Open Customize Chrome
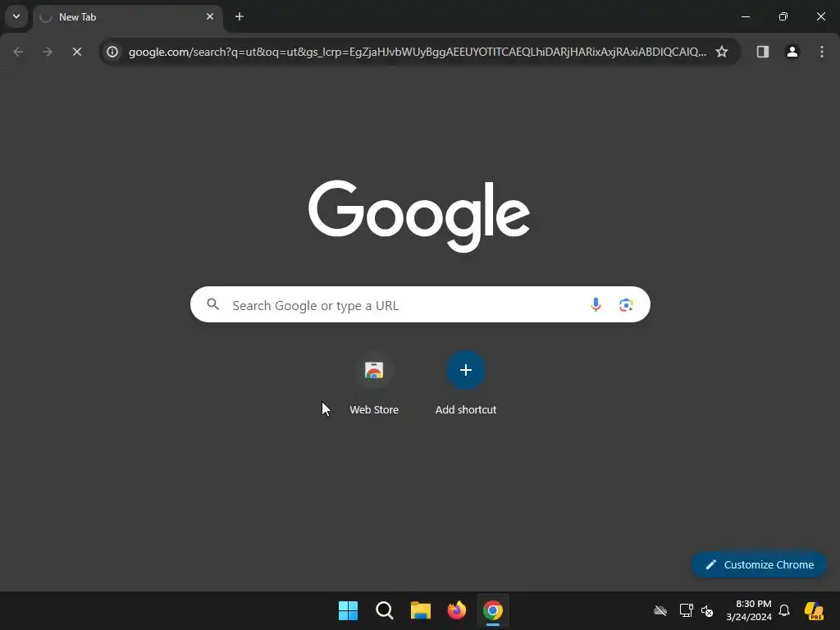 pos(759,564)
